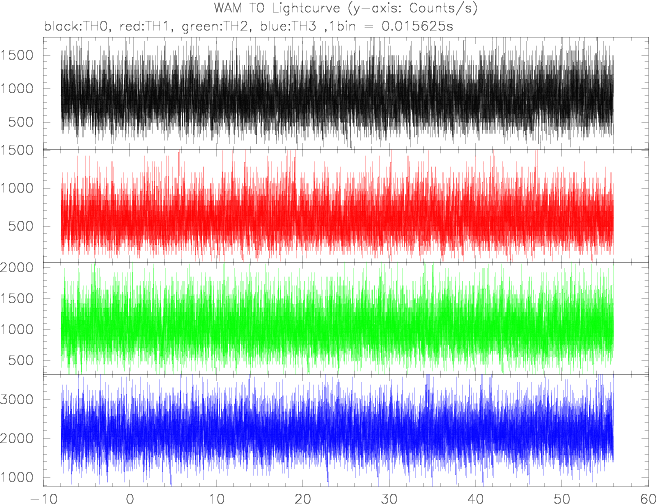Click the legend text "green:TH2"
The height and width of the screenshot is (504, 657).
[x=217, y=26]
